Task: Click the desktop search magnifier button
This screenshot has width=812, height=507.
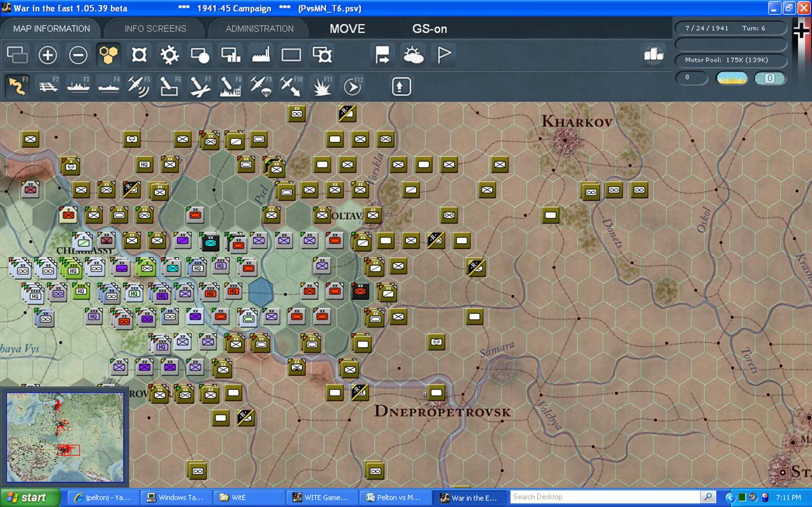Action: click(708, 497)
